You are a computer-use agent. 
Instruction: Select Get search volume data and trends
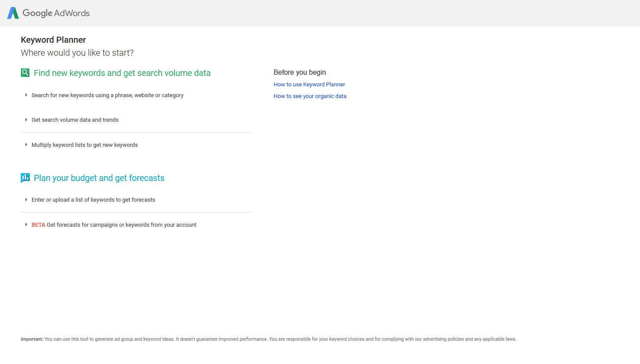click(75, 120)
